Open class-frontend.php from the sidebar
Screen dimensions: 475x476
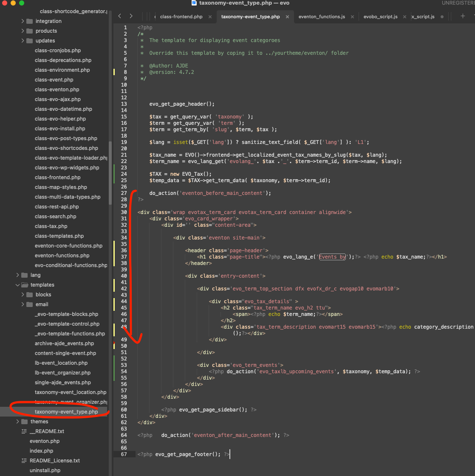(58, 177)
